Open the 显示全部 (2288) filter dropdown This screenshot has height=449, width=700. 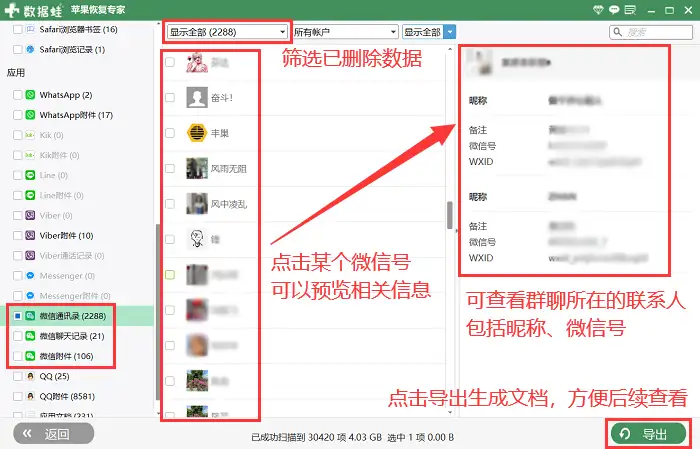coord(227,32)
